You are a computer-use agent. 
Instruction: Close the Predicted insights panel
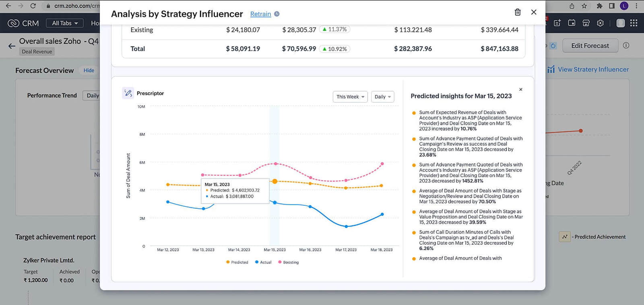point(520,90)
